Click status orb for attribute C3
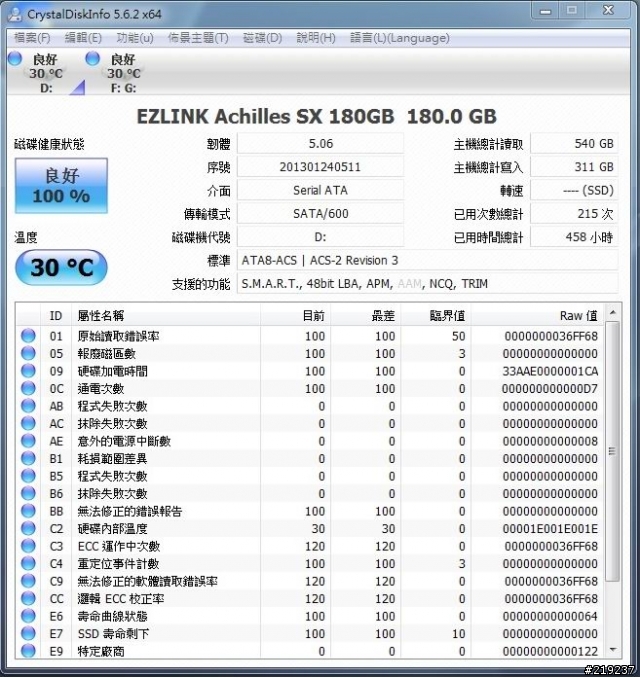This screenshot has width=640, height=678. tap(28, 546)
